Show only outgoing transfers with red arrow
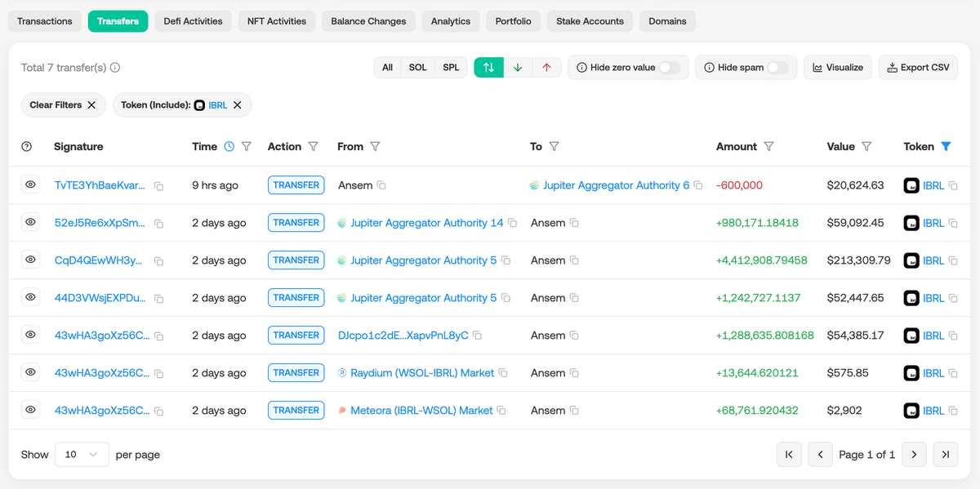 tap(546, 68)
